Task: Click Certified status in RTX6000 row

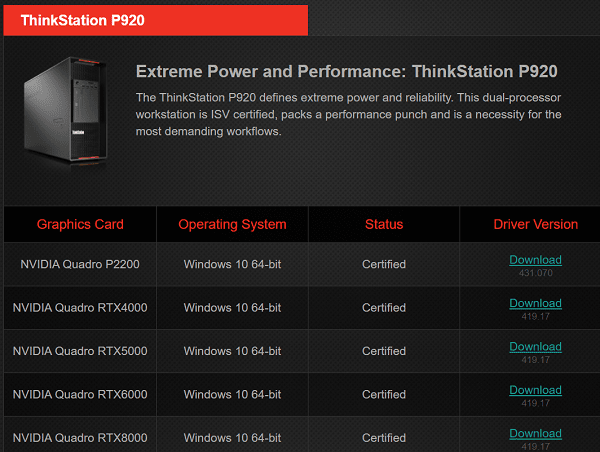Action: [384, 394]
